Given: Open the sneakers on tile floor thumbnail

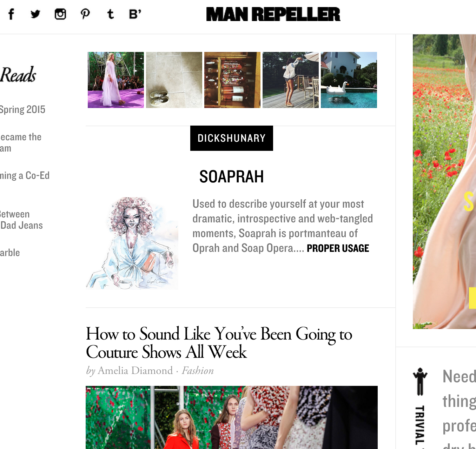Looking at the screenshot, I should [174, 80].
